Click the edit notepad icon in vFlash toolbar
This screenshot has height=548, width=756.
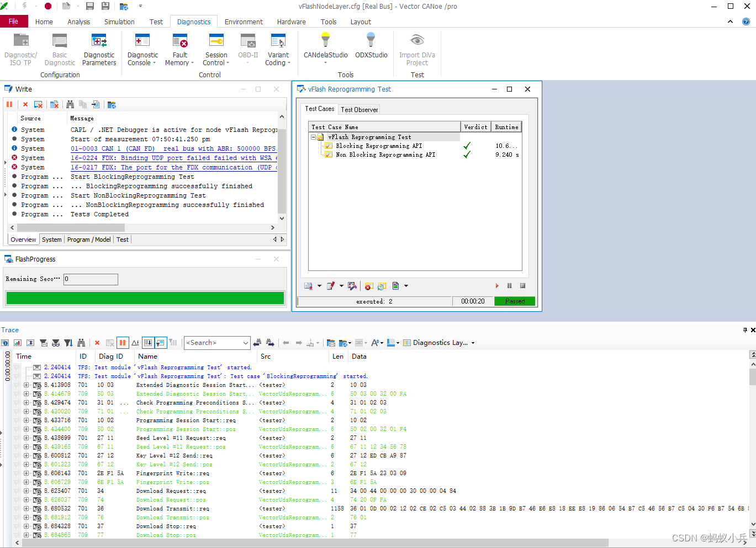pos(330,286)
